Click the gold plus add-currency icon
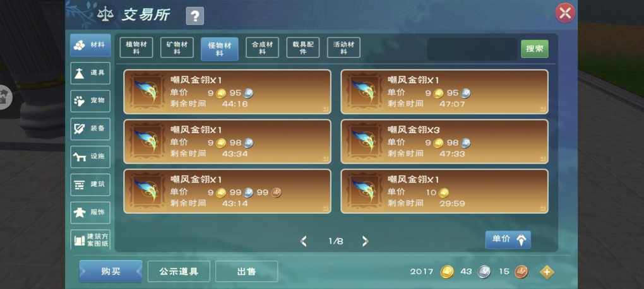 [x=547, y=272]
